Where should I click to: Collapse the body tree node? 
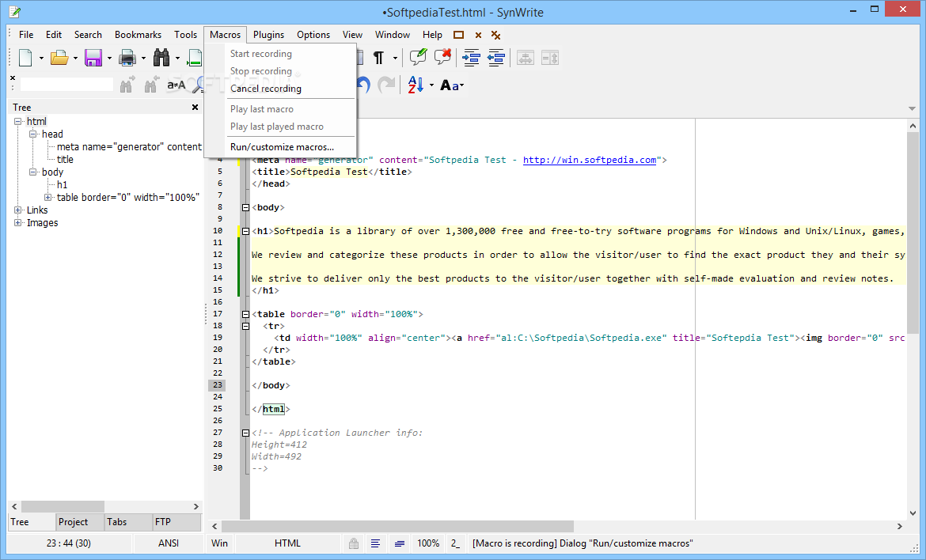coord(33,172)
